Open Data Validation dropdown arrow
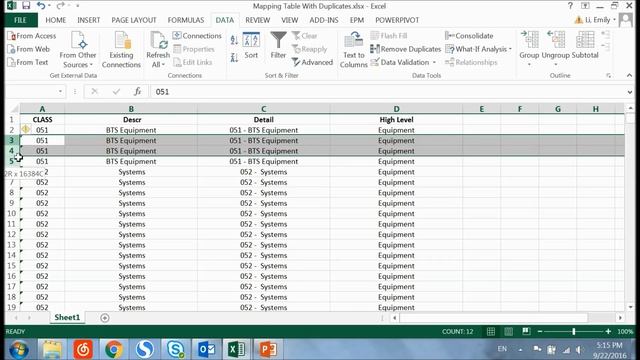Viewport: 640px width, 360px height. point(434,62)
